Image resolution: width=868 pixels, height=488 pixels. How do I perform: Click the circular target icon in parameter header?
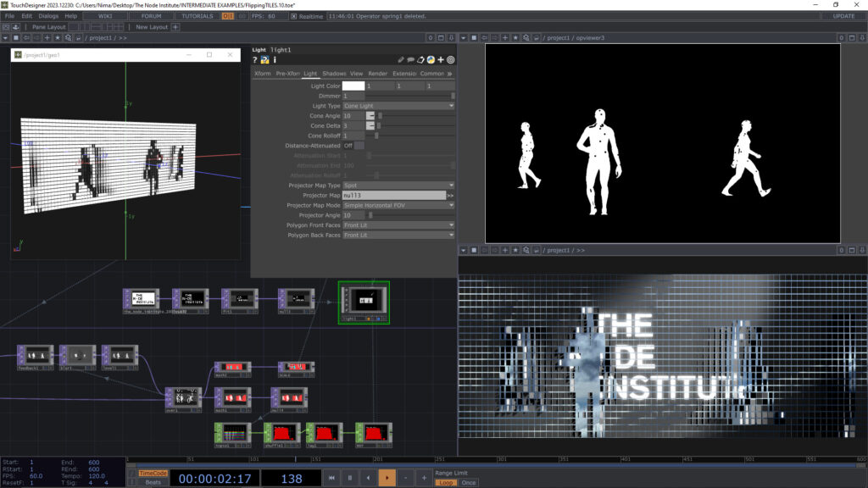(451, 60)
